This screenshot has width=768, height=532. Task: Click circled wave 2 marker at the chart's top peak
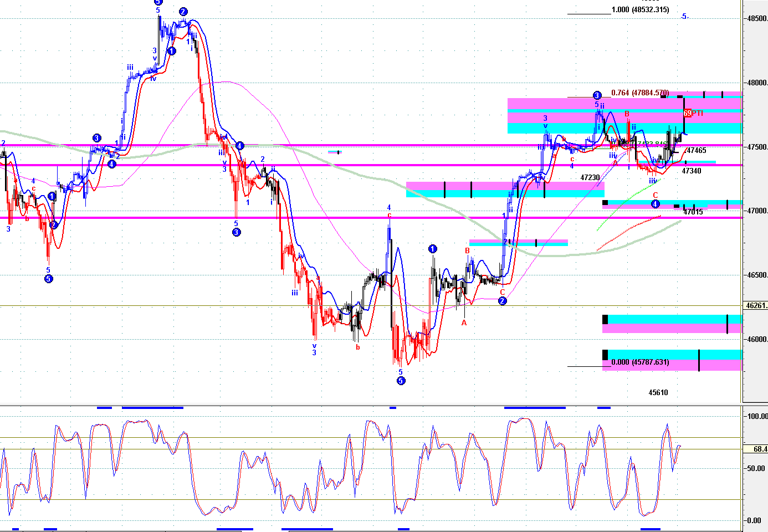point(183,12)
